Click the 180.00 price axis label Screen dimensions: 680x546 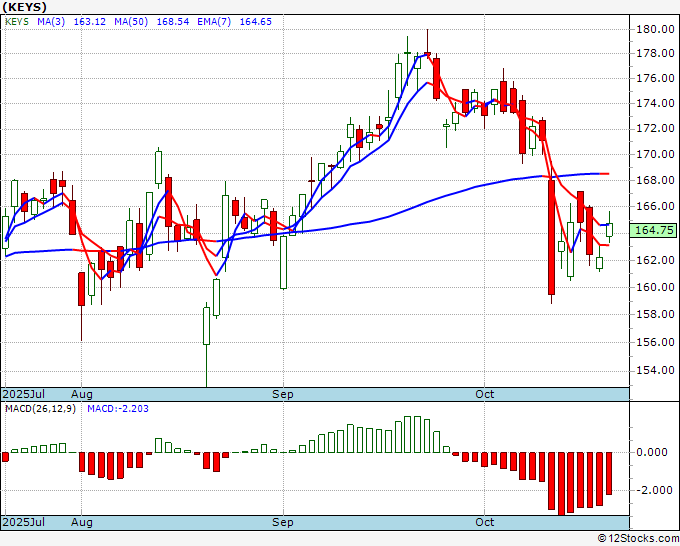click(655, 29)
